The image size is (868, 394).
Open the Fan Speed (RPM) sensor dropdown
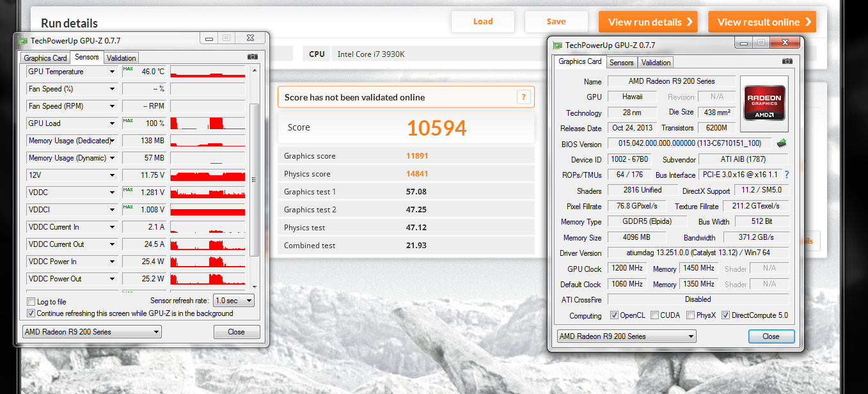pyautogui.click(x=112, y=106)
